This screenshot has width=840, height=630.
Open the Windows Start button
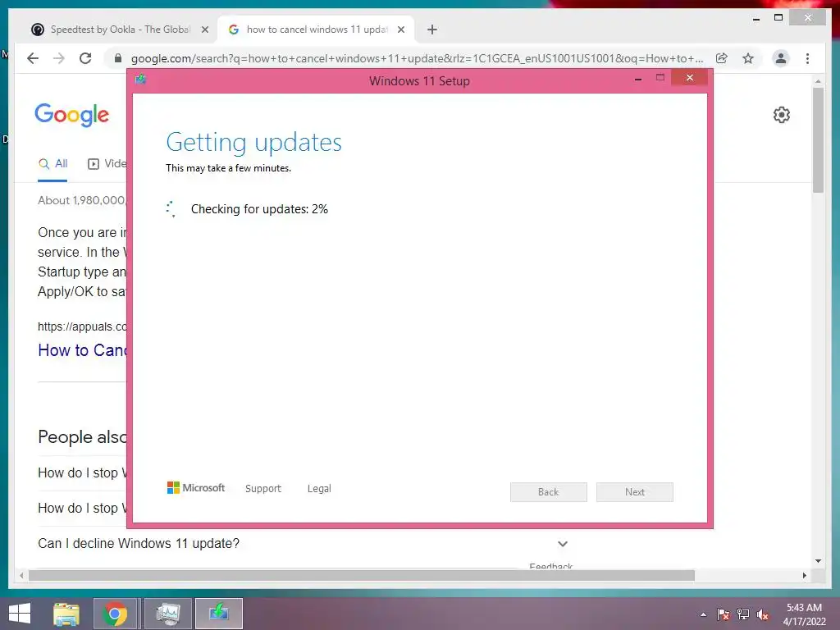[x=20, y=614]
